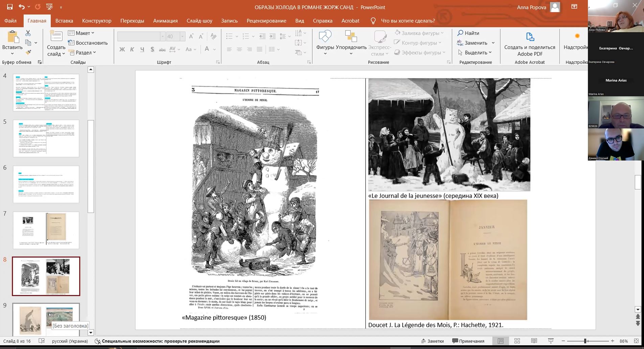Start slideshow from beginning in quick access toolbar
The width and height of the screenshot is (644, 349).
click(49, 7)
